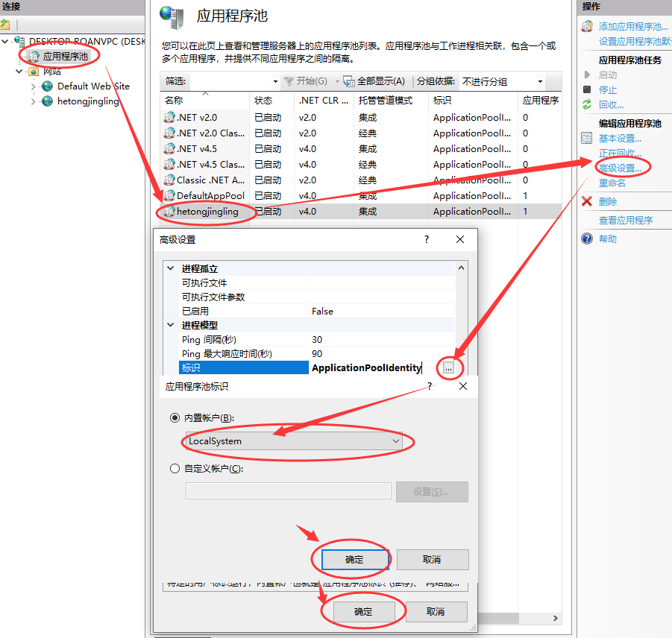Click the 已启用 False property row
Viewport: 672px width, 638px height.
pyautogui.click(x=317, y=312)
